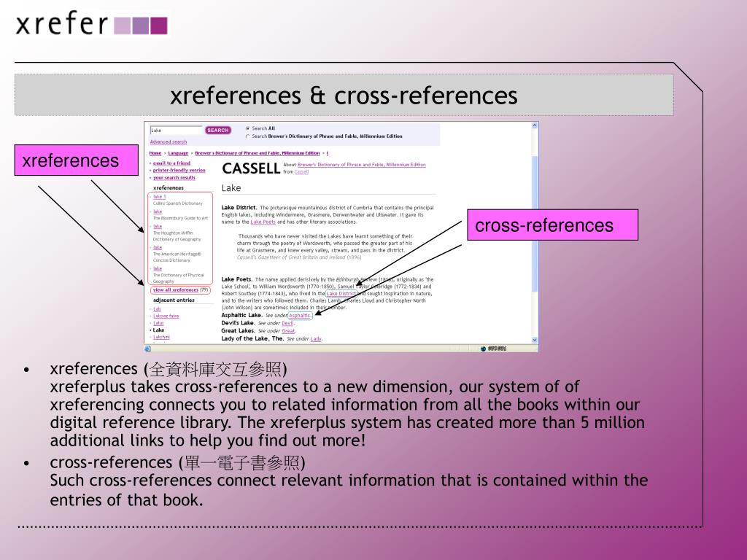Go to Home in the breadcrumb
The image size is (747, 560).
click(x=155, y=153)
